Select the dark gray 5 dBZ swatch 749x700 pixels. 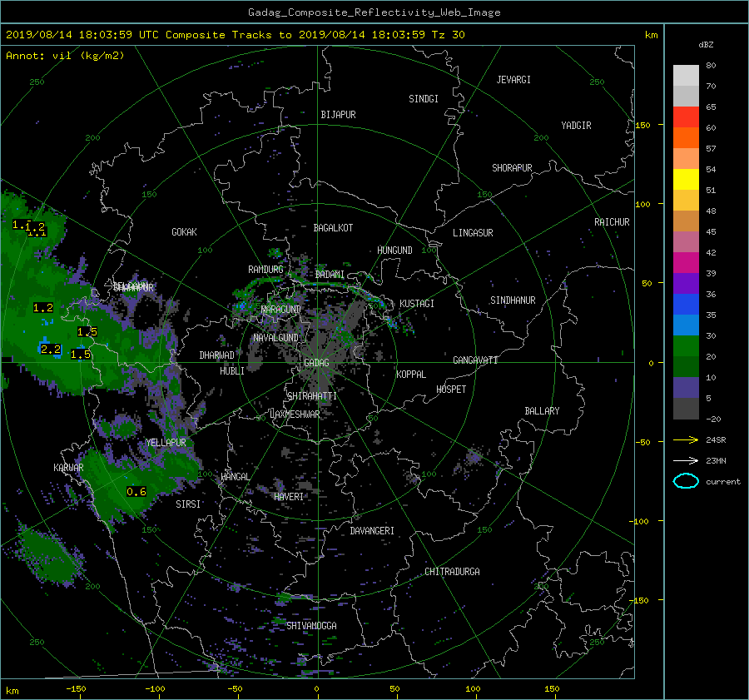(686, 408)
